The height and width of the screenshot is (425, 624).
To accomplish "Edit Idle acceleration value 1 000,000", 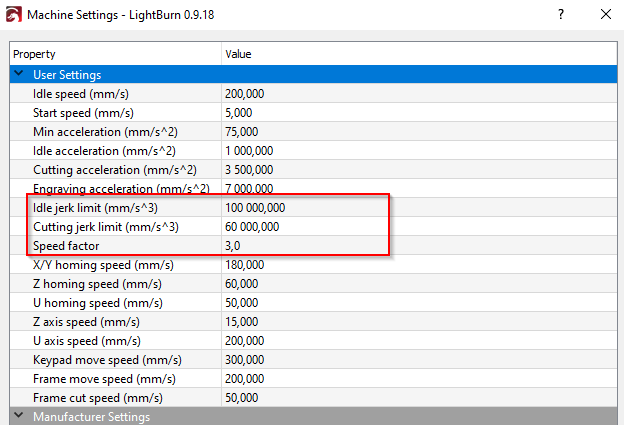I will 249,151.
